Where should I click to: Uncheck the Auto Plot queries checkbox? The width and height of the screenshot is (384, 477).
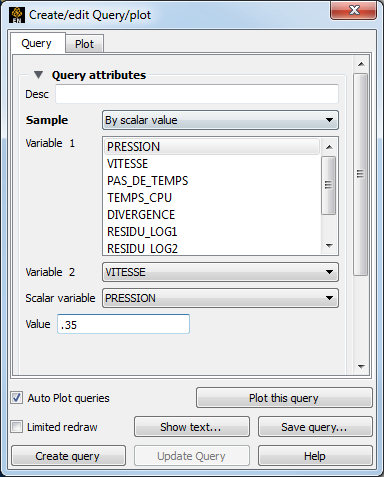[x=16, y=398]
